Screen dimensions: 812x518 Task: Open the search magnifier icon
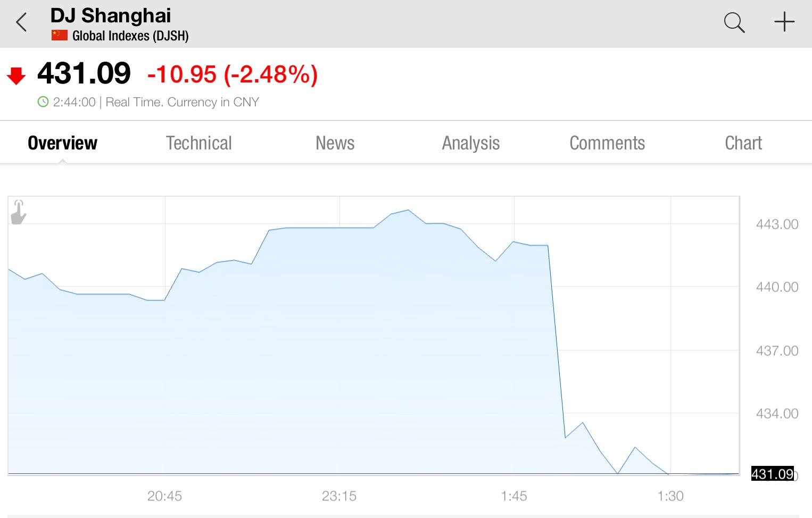click(734, 23)
